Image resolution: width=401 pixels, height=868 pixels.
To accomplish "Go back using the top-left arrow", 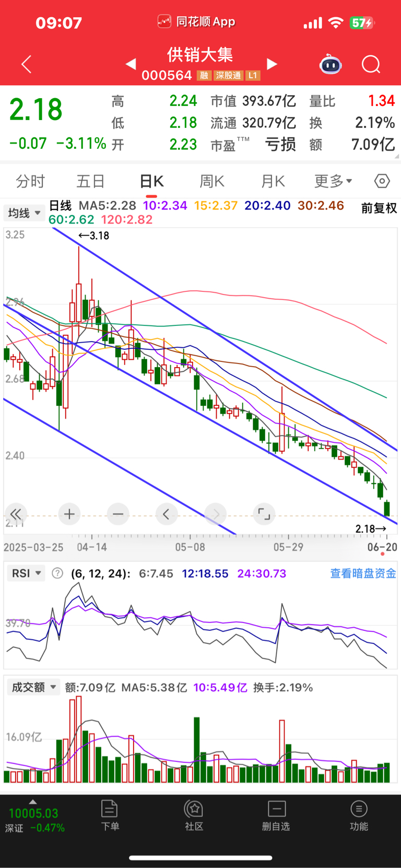I will (x=27, y=64).
